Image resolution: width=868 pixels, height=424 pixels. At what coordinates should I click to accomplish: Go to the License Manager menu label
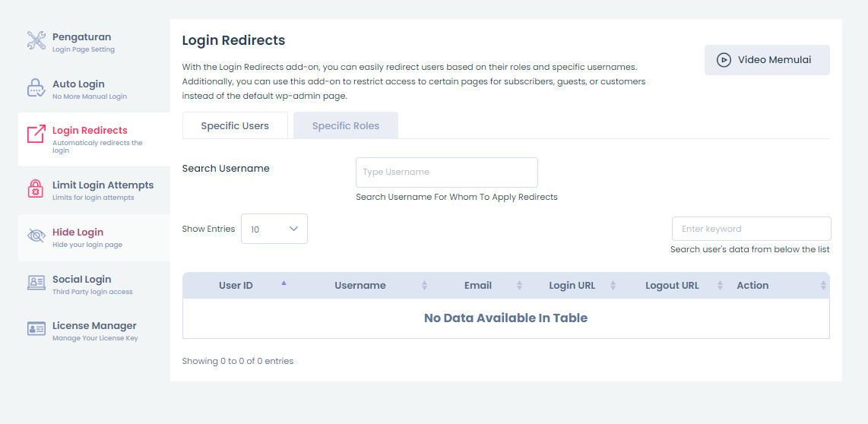tap(94, 326)
